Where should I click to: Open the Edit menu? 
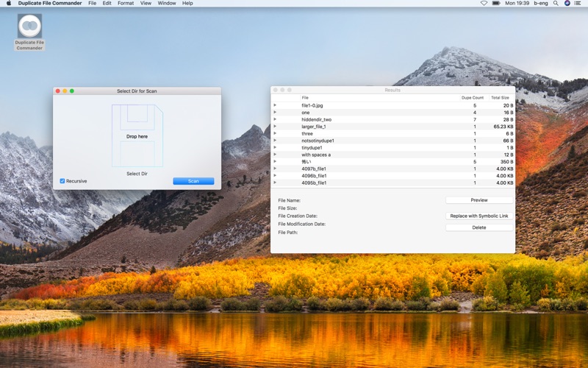[107, 3]
